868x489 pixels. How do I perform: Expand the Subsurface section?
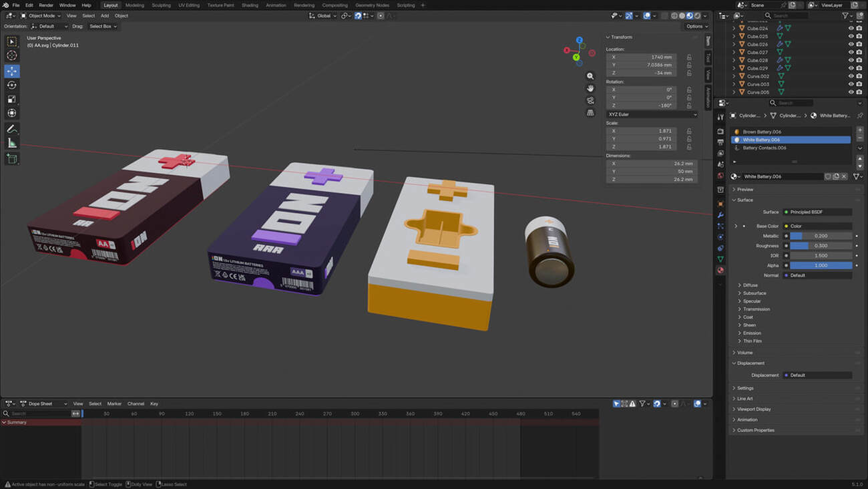pos(754,293)
